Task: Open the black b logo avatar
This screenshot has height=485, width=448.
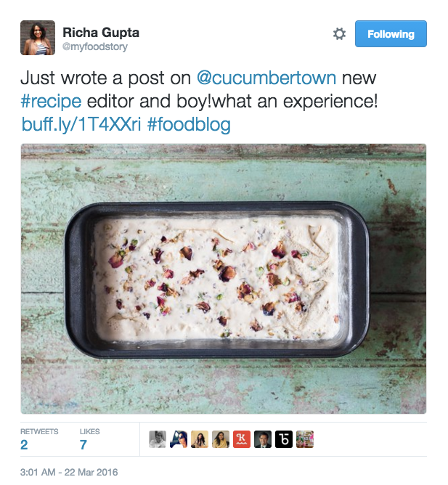Action: point(284,439)
